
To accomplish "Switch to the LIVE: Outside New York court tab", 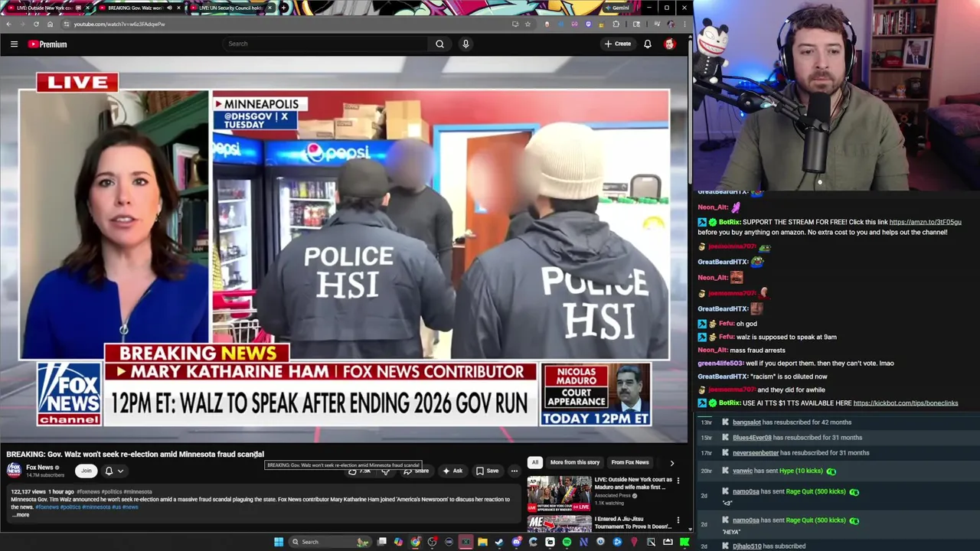I will tap(47, 8).
